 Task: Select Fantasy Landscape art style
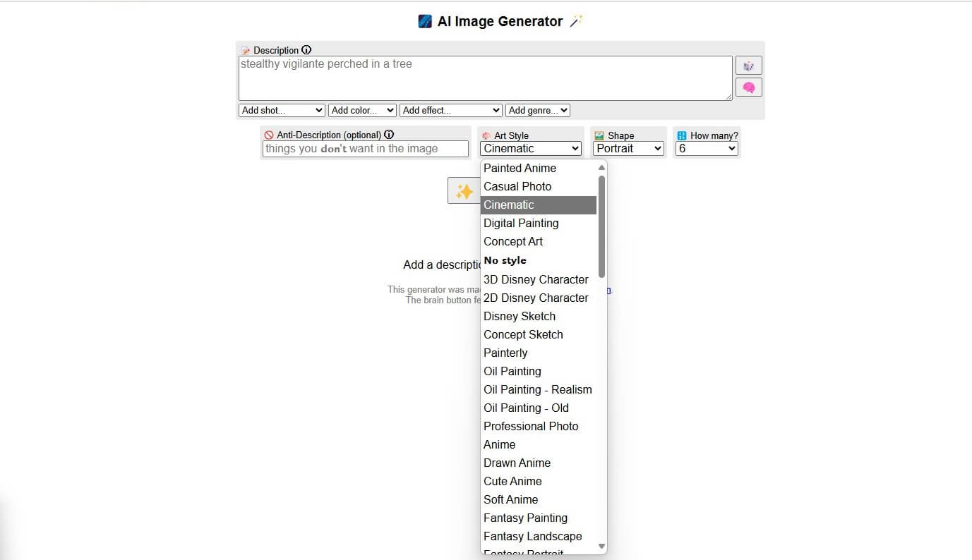coord(532,536)
